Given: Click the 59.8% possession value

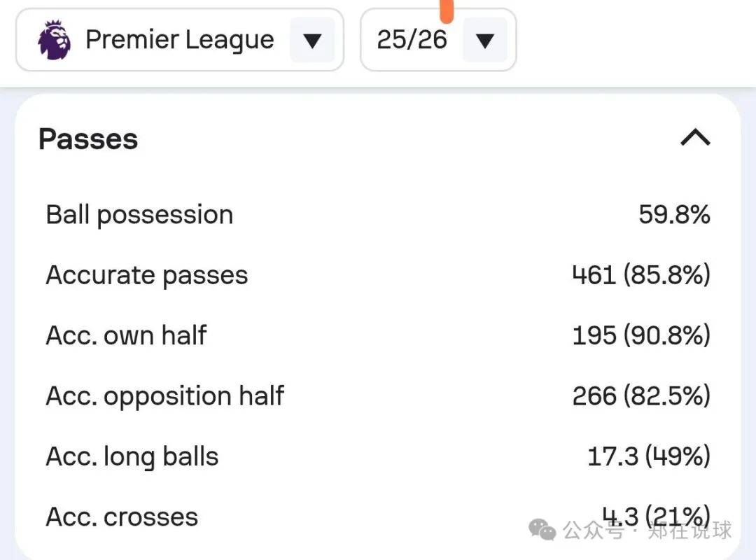Looking at the screenshot, I should 674,215.
